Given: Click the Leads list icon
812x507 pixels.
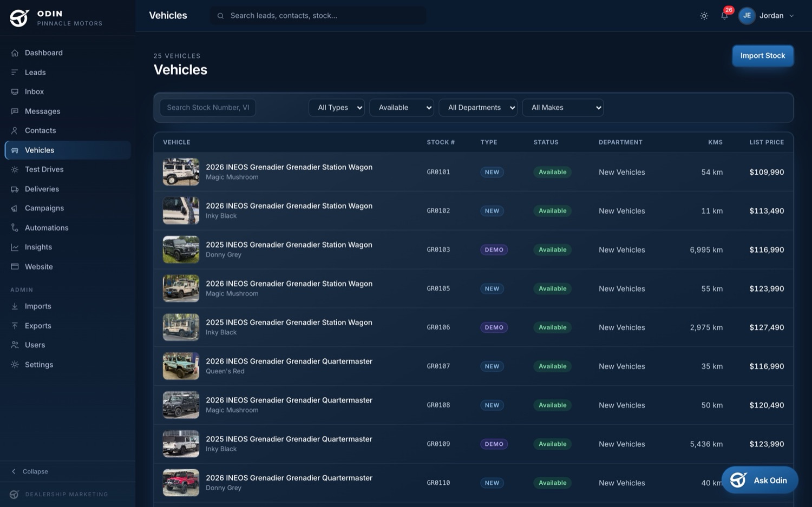Looking at the screenshot, I should click(x=15, y=73).
